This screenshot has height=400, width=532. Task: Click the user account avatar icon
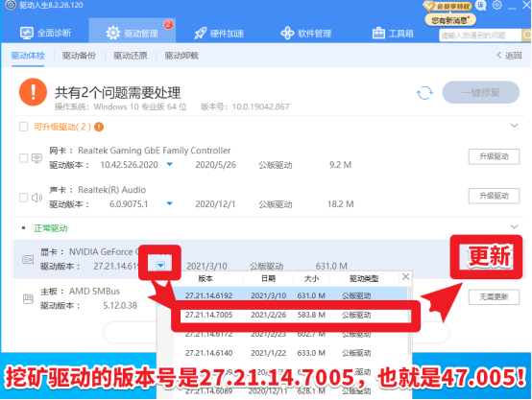481,5
